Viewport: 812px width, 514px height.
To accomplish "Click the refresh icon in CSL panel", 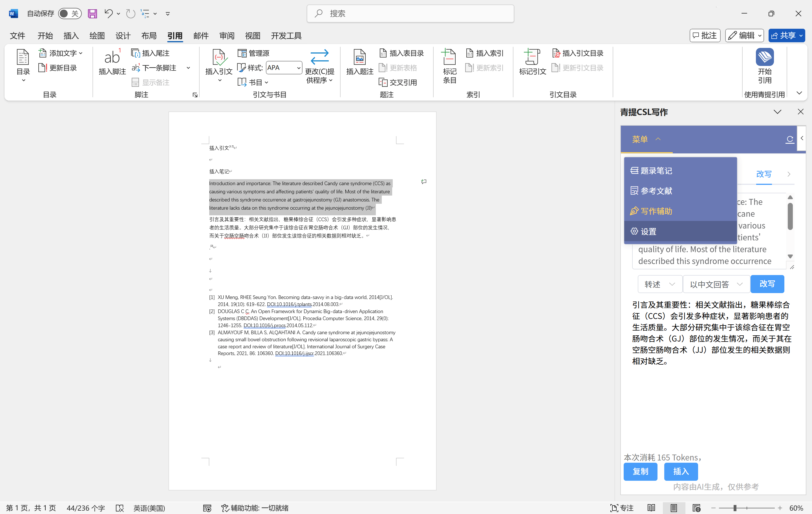I will 789,139.
